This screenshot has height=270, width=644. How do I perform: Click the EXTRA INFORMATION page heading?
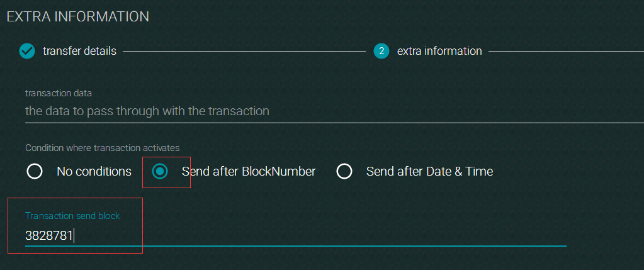(77, 16)
